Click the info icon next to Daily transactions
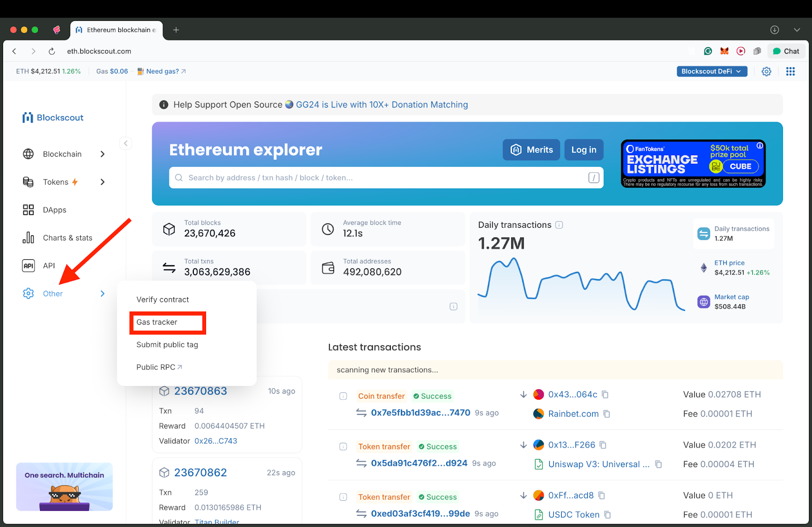This screenshot has width=812, height=527. click(x=559, y=225)
